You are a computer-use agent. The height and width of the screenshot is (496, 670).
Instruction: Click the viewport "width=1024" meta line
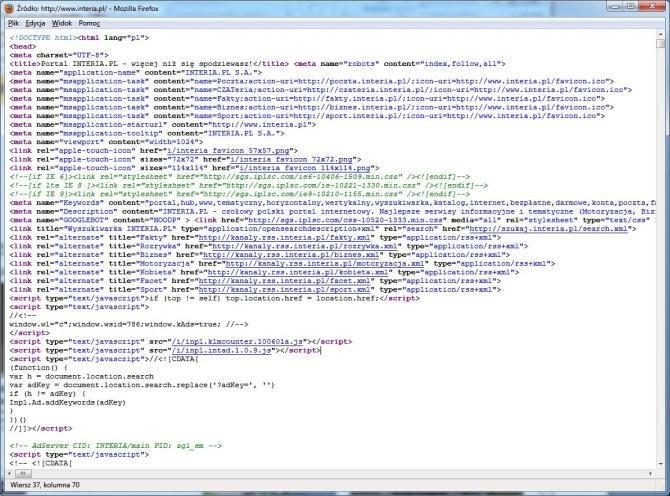(x=106, y=142)
